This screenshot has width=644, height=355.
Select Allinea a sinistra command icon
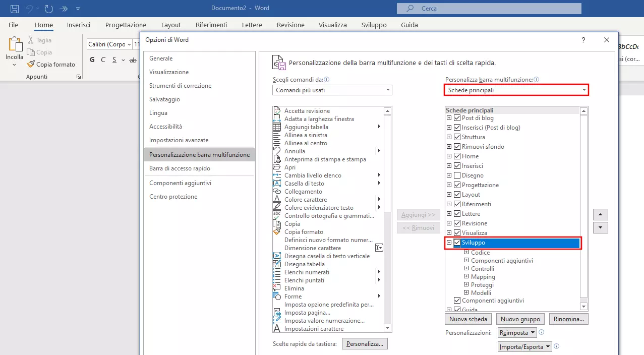(276, 135)
